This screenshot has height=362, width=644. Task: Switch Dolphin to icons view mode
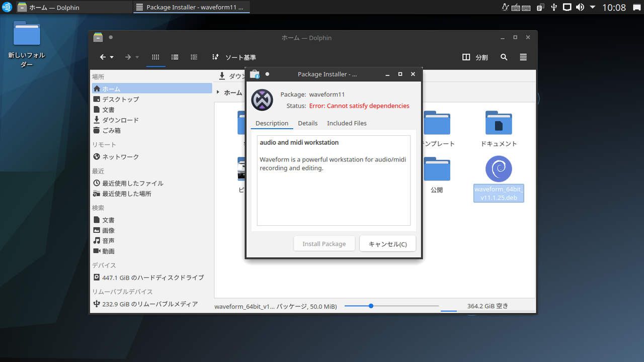click(x=155, y=57)
